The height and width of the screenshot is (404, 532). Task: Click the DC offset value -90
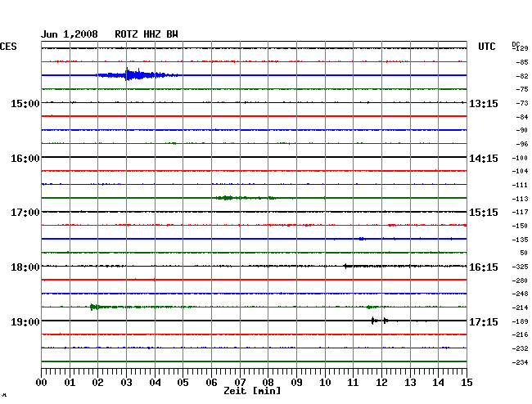[x=522, y=130]
